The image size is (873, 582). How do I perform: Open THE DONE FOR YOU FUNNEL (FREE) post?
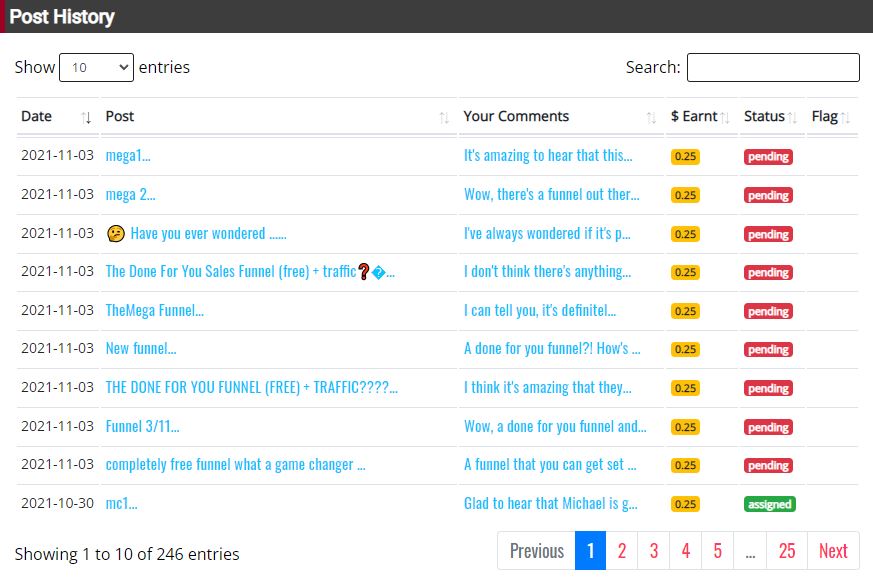[x=252, y=387]
